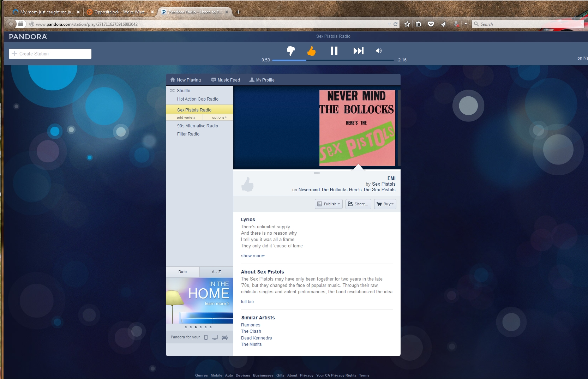
Task: Open the Gifts footer link
Action: (280, 375)
